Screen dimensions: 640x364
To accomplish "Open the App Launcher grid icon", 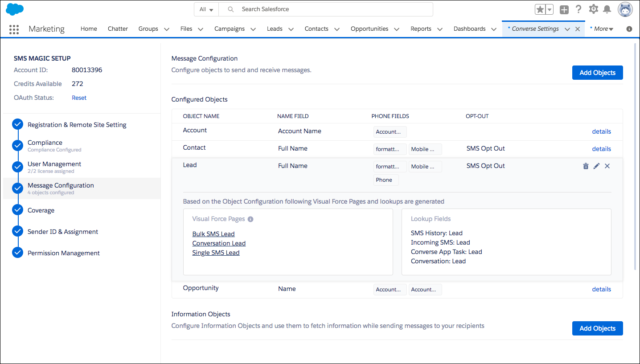I will (x=14, y=29).
